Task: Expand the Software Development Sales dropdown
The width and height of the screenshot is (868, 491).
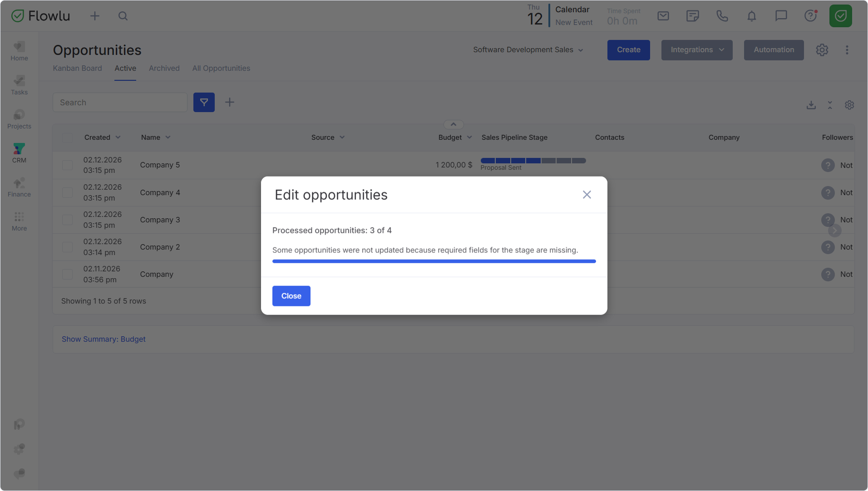Action: click(x=528, y=50)
